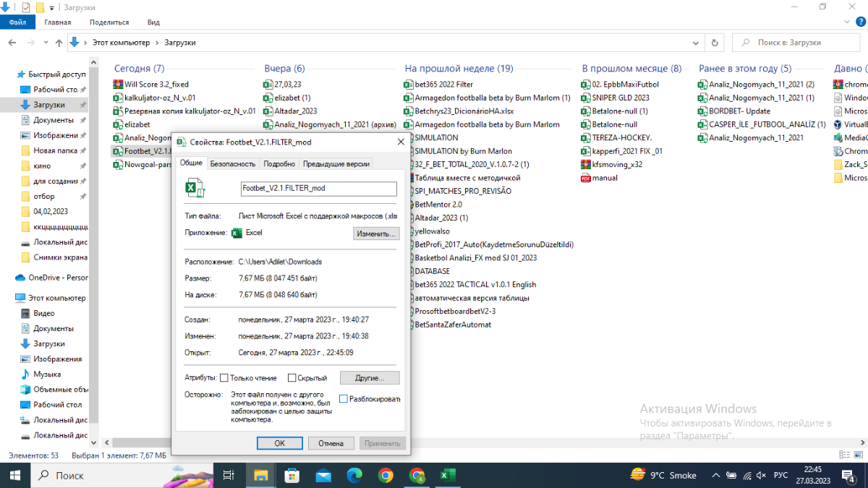Image resolution: width=868 pixels, height=488 pixels.
Task: Expand the recent locations arrow near navigation
Action: click(x=45, y=43)
